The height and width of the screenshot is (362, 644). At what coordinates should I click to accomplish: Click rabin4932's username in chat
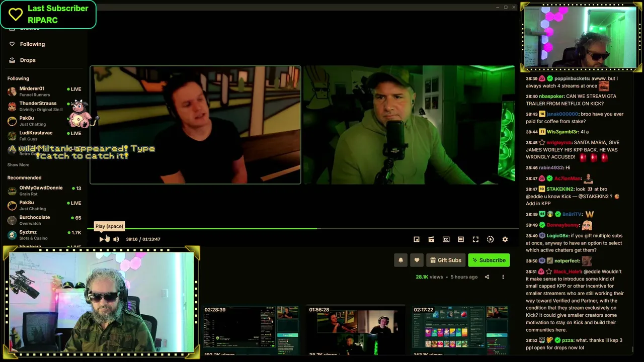pos(551,168)
